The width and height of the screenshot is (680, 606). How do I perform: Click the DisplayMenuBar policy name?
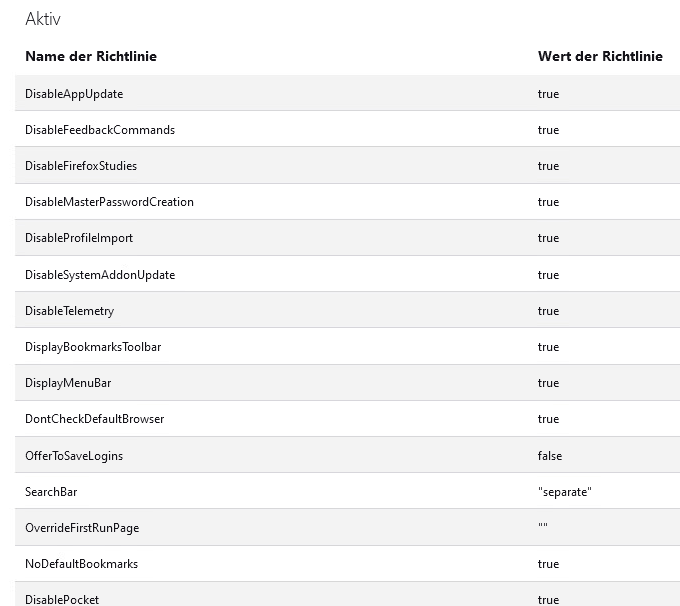(x=68, y=383)
